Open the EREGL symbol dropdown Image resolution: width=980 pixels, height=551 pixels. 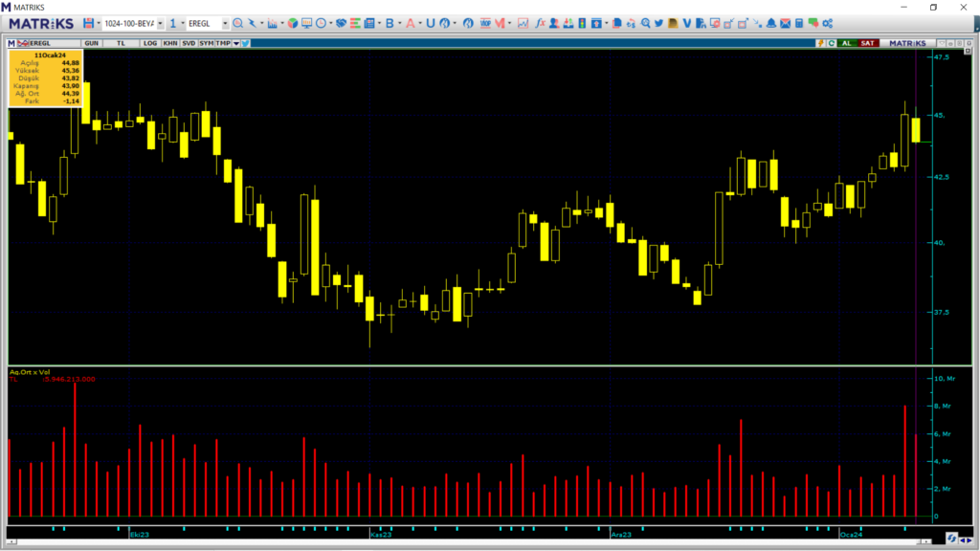click(x=225, y=23)
